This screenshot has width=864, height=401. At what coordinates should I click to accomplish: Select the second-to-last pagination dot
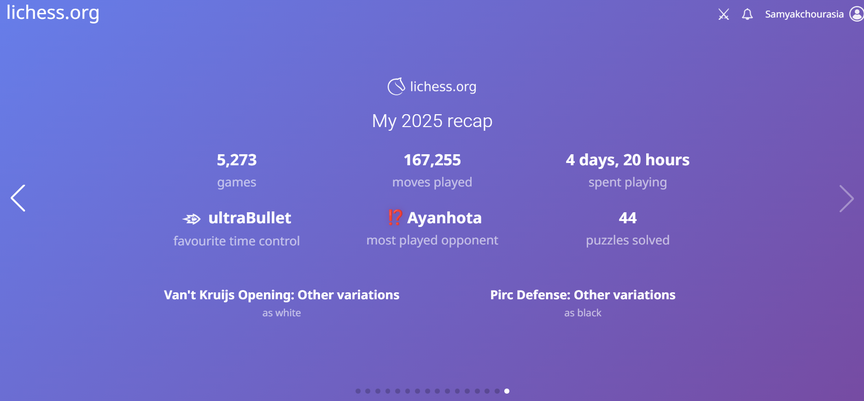point(497,391)
